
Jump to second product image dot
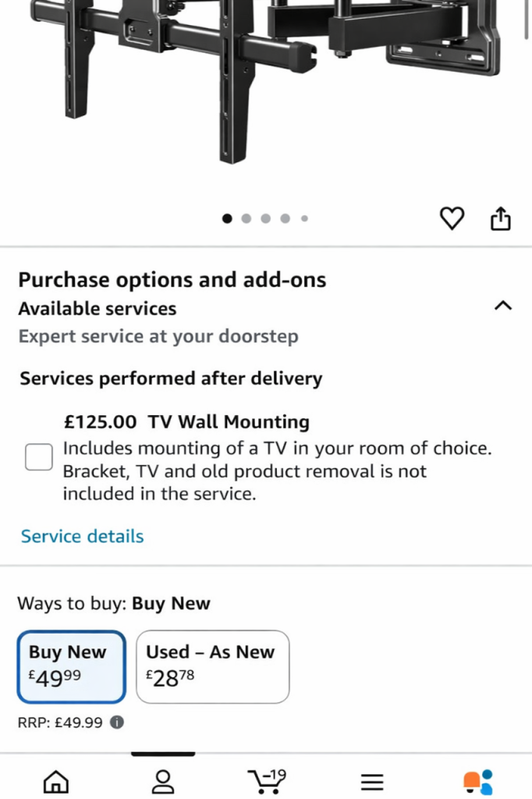click(x=246, y=218)
